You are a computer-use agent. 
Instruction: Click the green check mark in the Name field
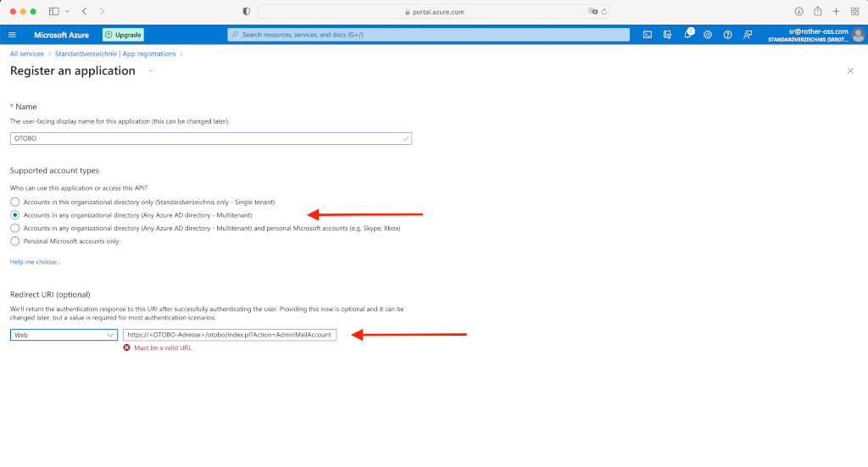coord(406,138)
